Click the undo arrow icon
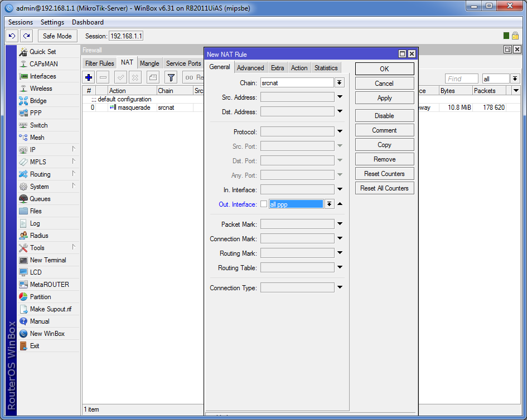Viewport: 527px width, 420px height. tap(12, 36)
